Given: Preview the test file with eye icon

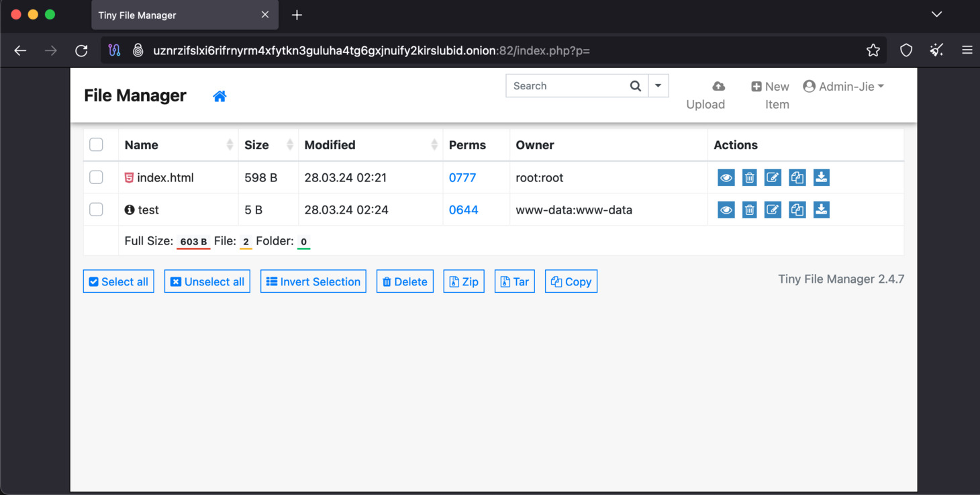Looking at the screenshot, I should click(726, 210).
